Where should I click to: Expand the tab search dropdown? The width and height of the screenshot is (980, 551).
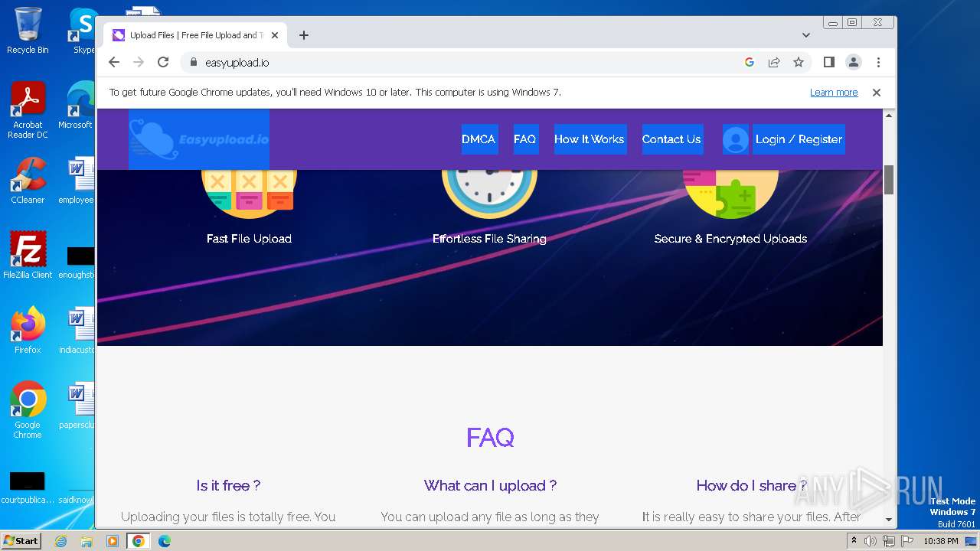click(806, 35)
